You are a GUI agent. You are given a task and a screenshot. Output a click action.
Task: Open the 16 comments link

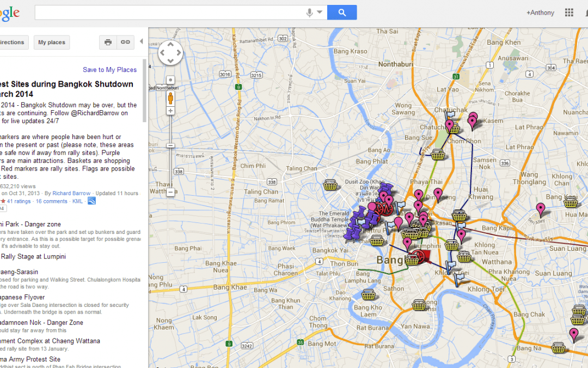click(52, 201)
